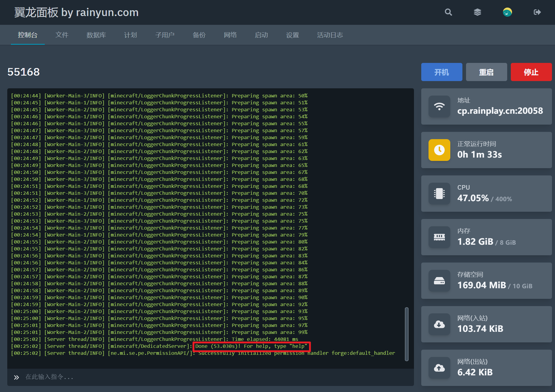The height and width of the screenshot is (392, 555).
Task: Open the 备份 tab
Action: click(199, 35)
